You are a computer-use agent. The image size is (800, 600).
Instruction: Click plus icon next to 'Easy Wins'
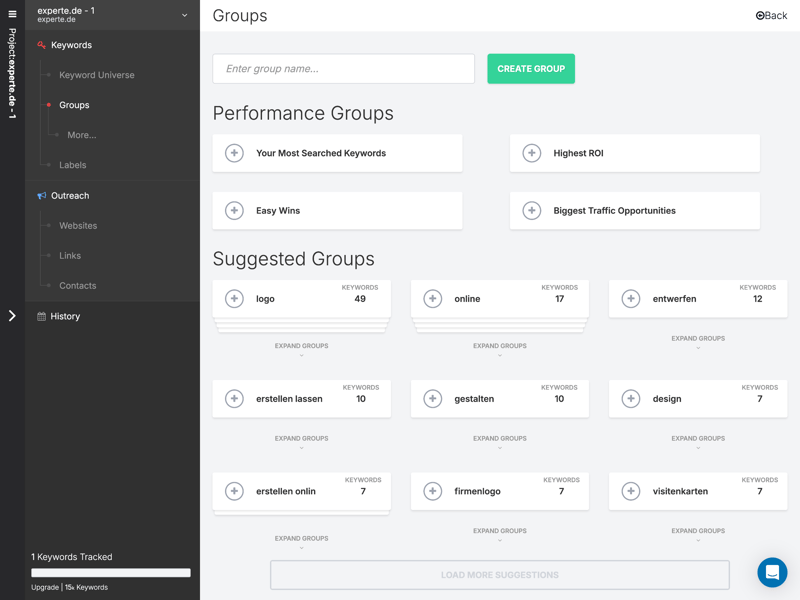tap(234, 211)
